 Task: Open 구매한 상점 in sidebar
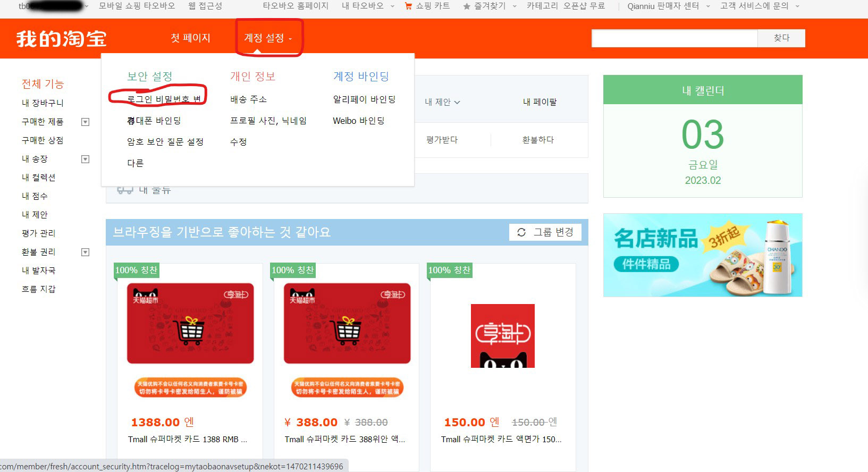click(x=43, y=140)
